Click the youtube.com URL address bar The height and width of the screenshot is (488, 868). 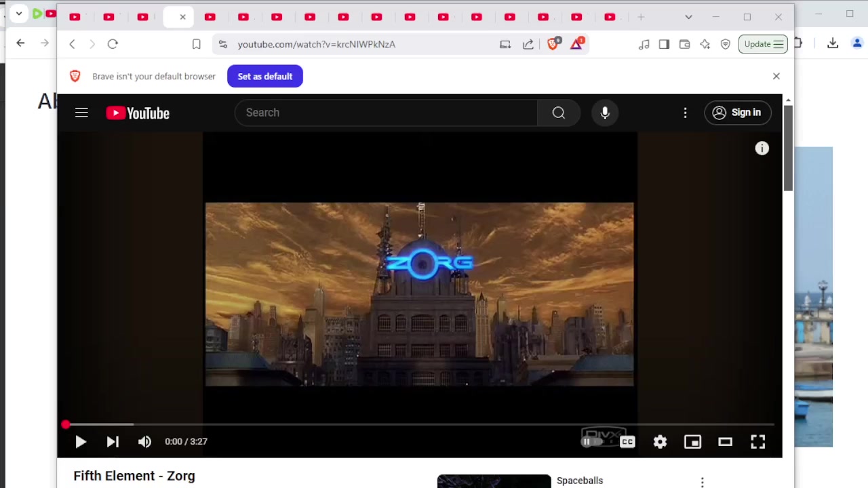[316, 44]
